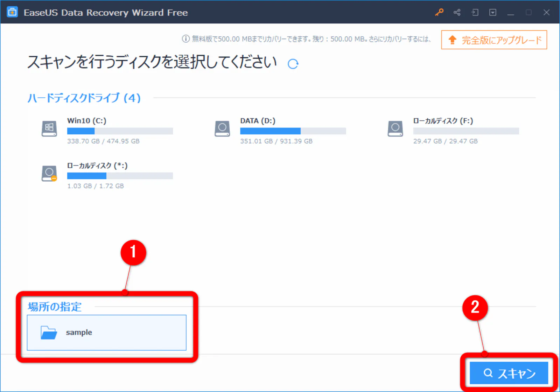
Task: Select the ローカルディスク (*:) drive icon
Action: (x=49, y=174)
